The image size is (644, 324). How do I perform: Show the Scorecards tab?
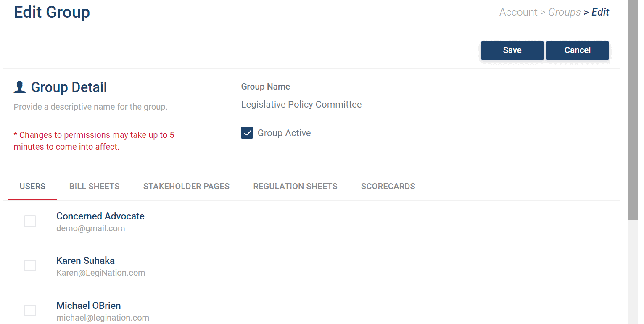(388, 187)
